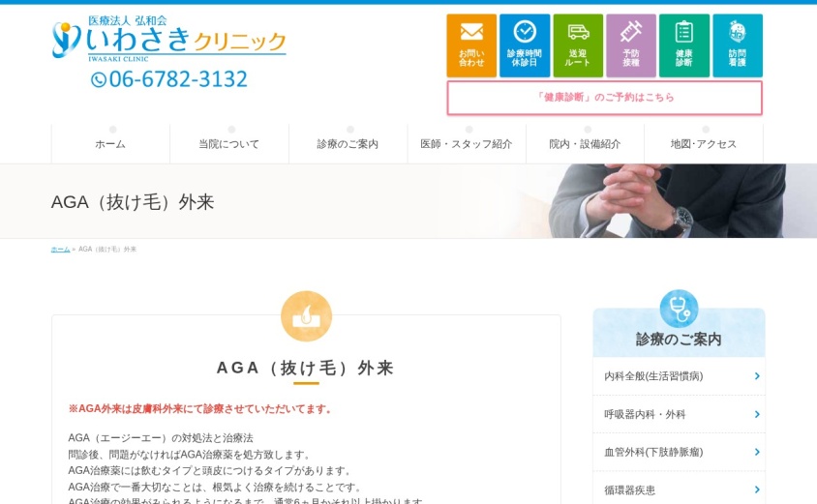Click the いわさきクリニック logo

[169, 39]
